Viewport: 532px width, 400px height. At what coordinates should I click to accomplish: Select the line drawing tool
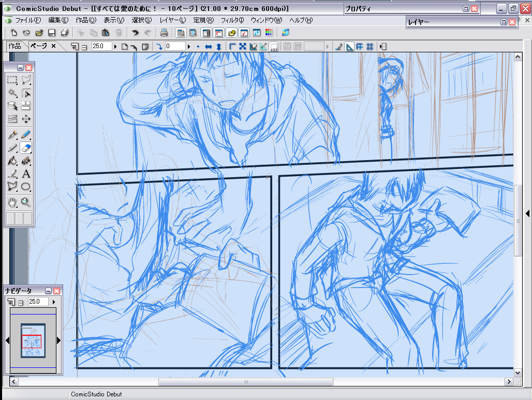[12, 174]
